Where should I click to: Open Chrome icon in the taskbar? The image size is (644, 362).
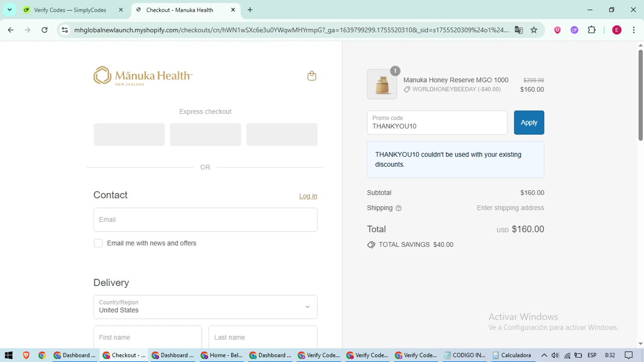[x=42, y=355]
